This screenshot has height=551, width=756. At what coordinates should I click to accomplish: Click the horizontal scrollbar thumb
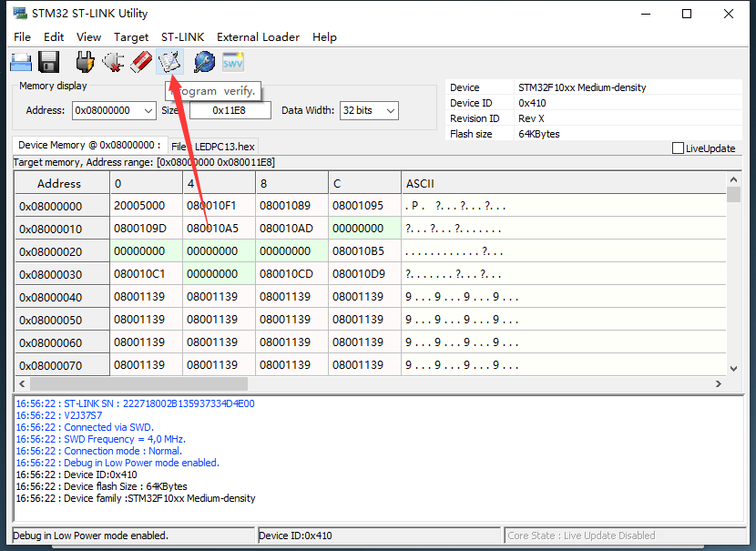[x=138, y=383]
